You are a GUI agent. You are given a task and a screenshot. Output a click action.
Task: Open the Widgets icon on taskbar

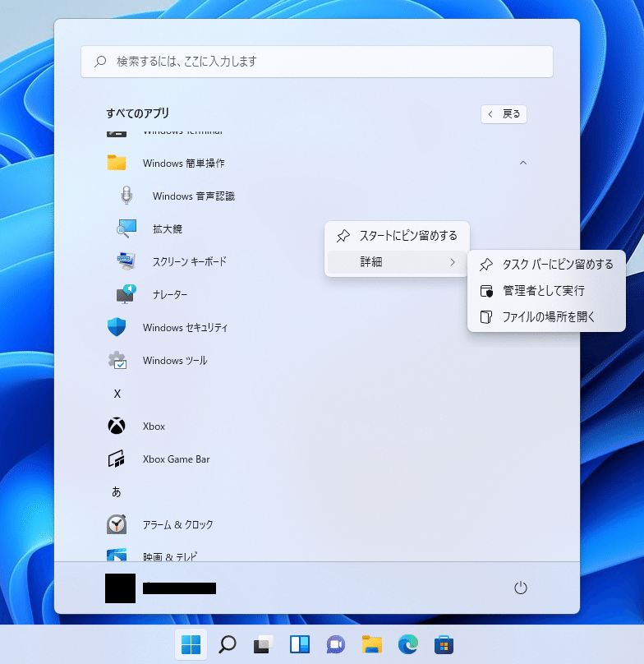pos(300,644)
